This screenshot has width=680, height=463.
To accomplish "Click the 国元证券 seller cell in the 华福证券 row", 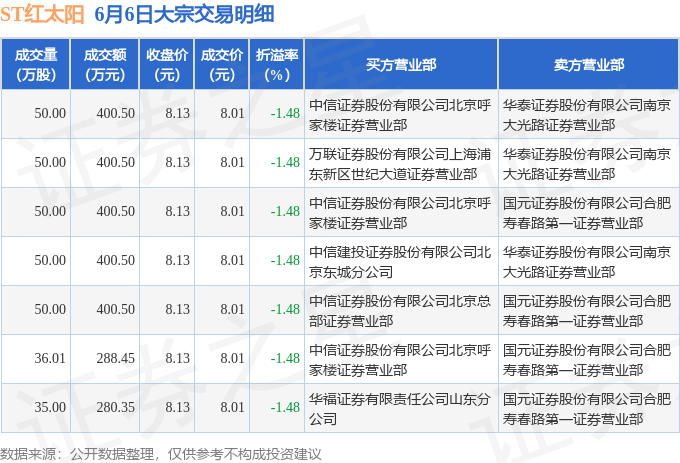I will point(587,409).
